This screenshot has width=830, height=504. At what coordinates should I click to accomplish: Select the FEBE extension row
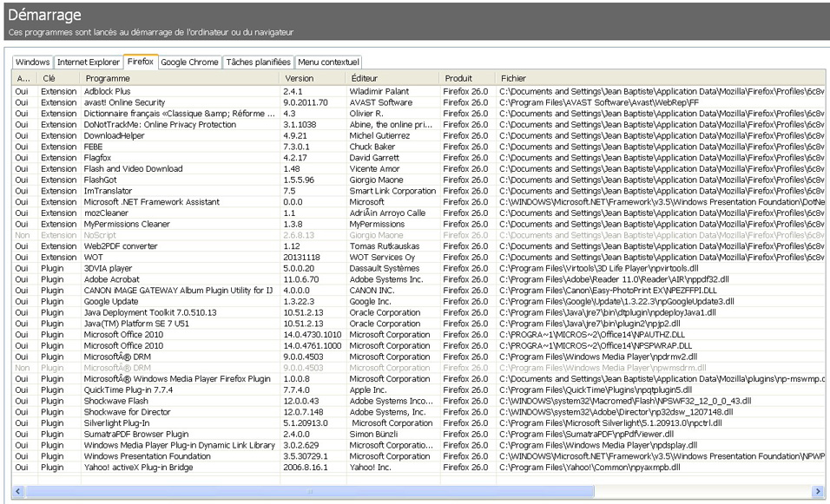tap(418, 147)
